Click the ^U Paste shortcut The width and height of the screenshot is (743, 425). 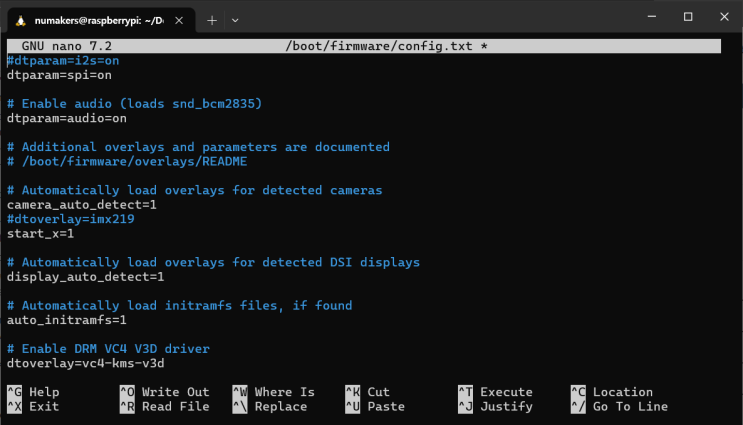click(375, 407)
